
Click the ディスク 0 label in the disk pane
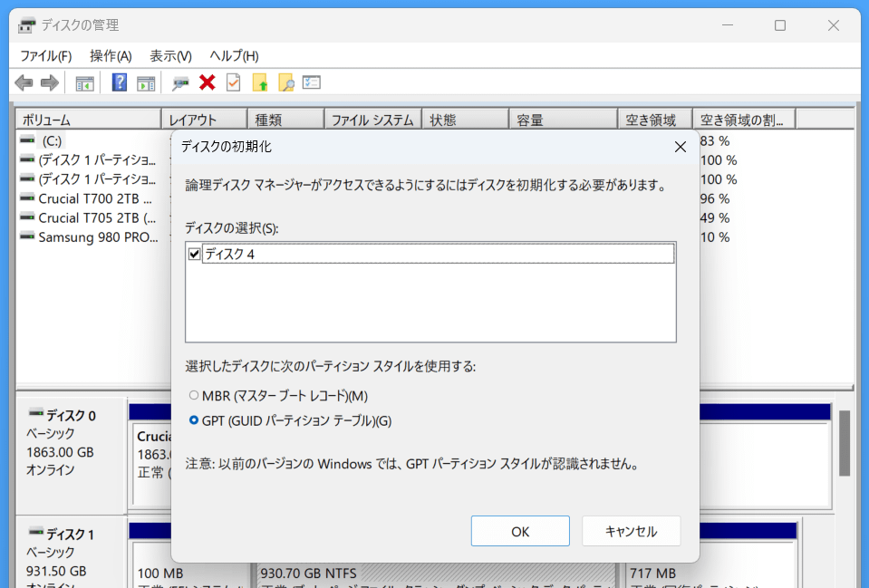[x=71, y=415]
